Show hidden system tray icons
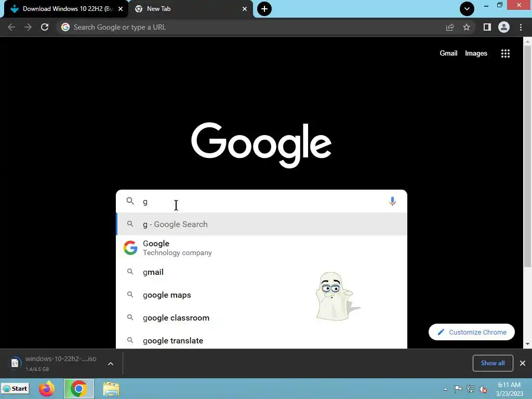The height and width of the screenshot is (399, 532). [445, 389]
